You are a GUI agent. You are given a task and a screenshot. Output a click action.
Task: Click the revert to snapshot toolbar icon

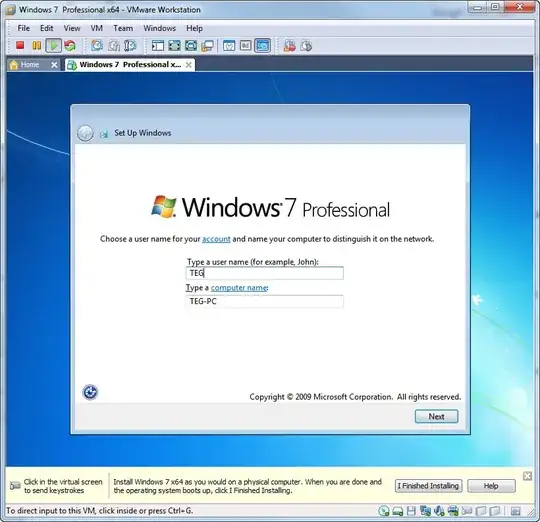[114, 45]
